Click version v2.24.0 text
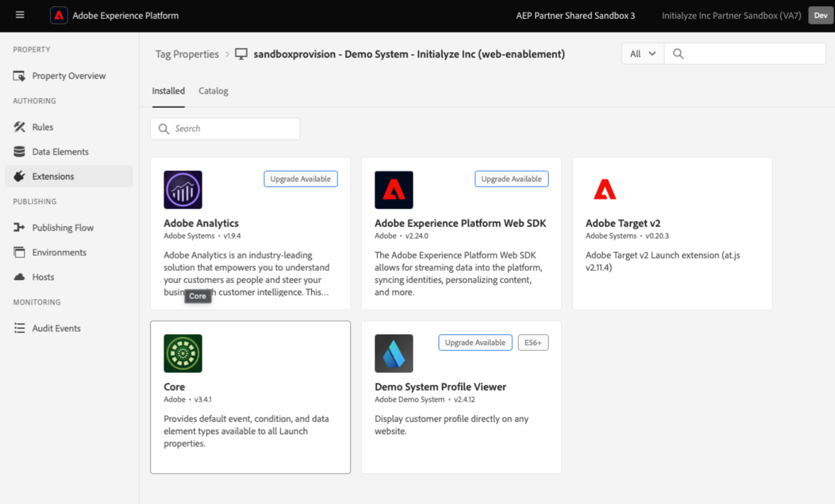The width and height of the screenshot is (835, 504). [x=417, y=236]
